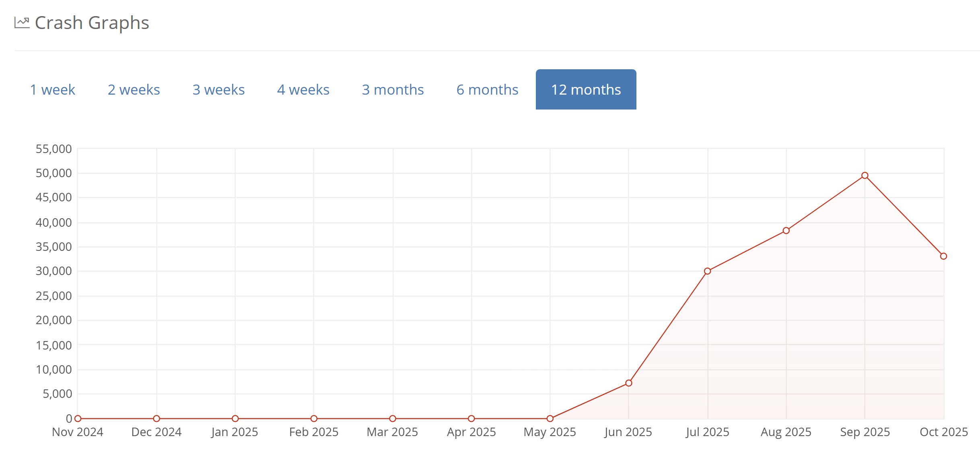
Task: Click the Crash Graphs chart icon
Action: pos(22,22)
